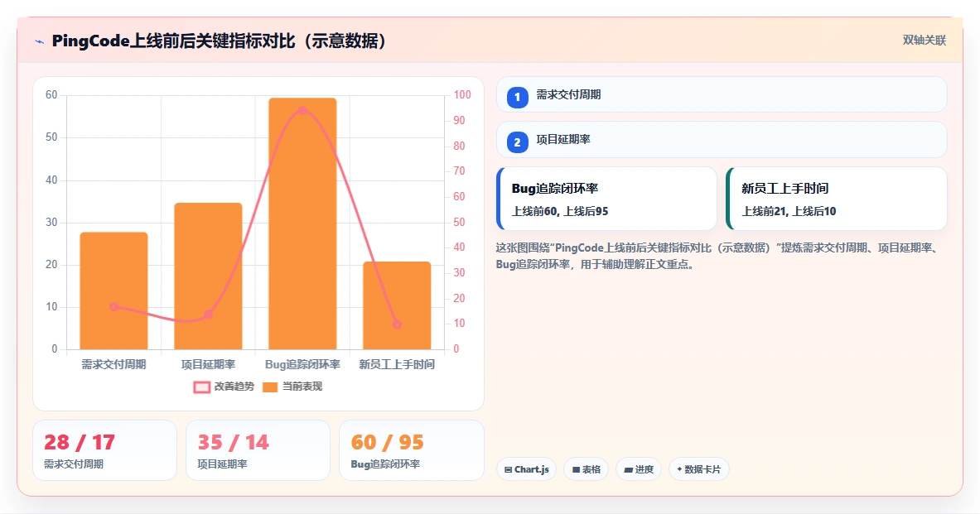Image resolution: width=980 pixels, height=514 pixels.
Task: Click the 28 / 17 stat value
Action: (80, 442)
